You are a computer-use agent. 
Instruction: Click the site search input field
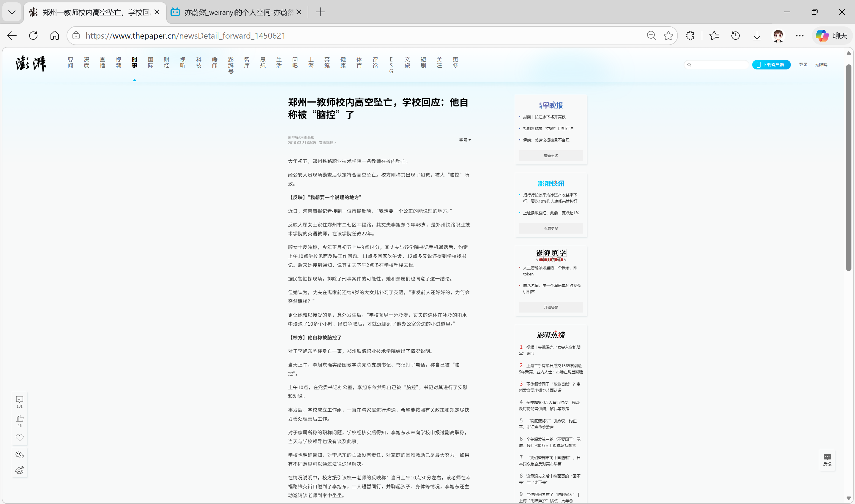pyautogui.click(x=717, y=64)
